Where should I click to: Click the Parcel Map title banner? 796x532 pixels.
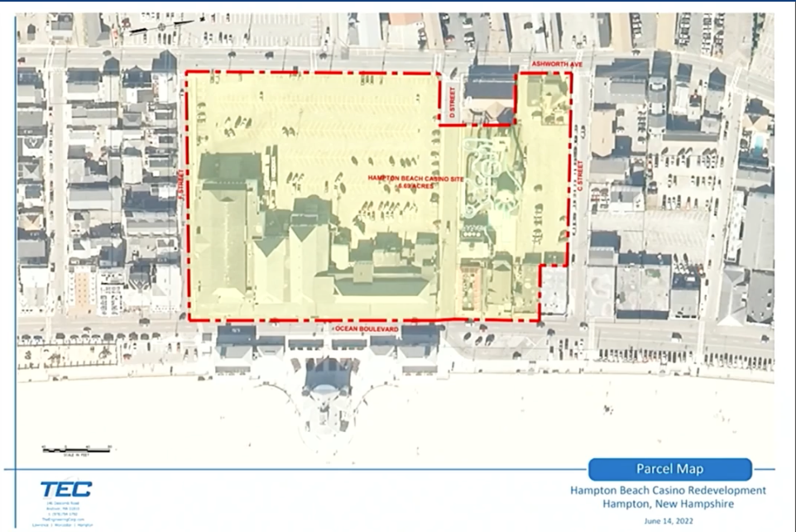669,469
